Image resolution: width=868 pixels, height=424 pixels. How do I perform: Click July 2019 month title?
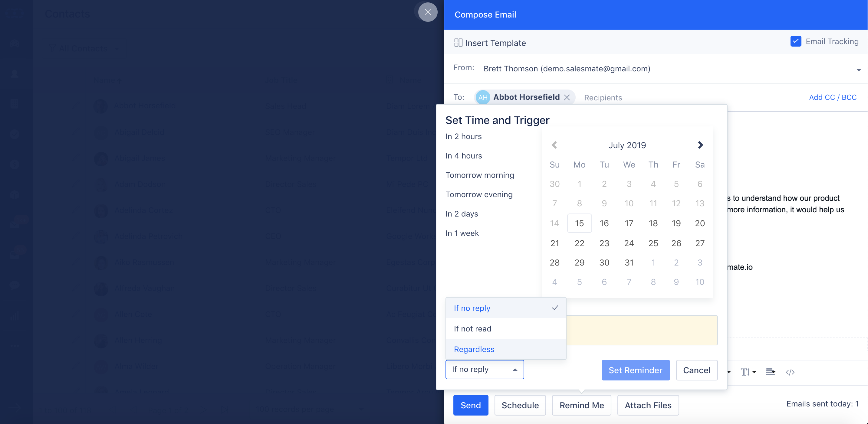pos(627,145)
